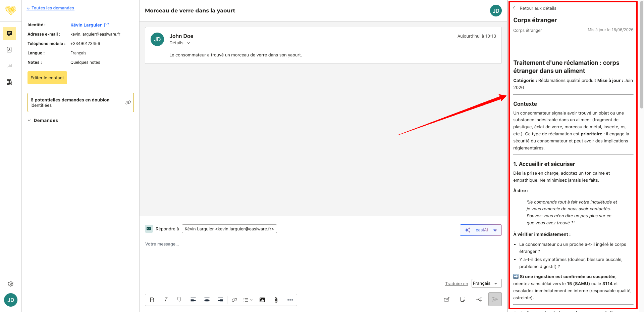Open the Français translation language dropdown
Image resolution: width=644 pixels, height=312 pixels.
[x=486, y=283]
